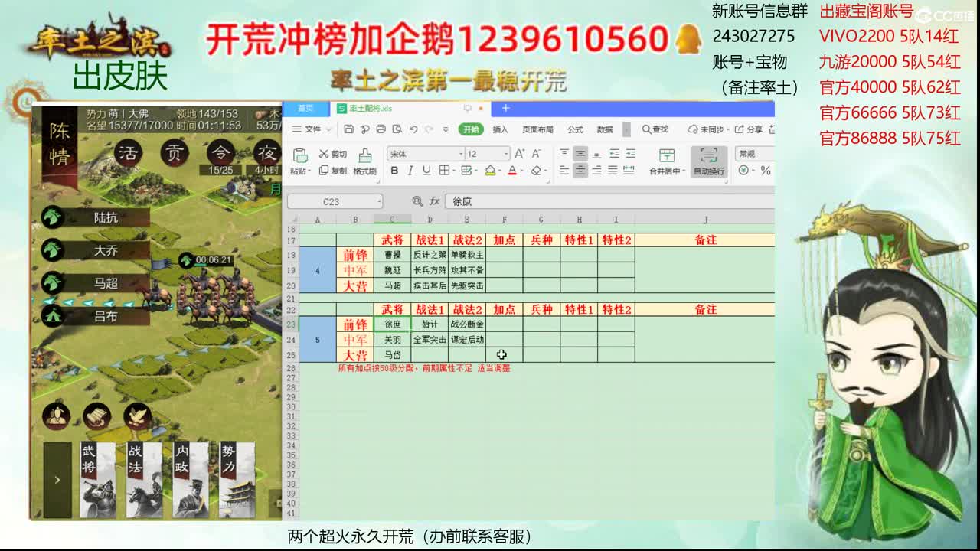Expand game bottom menu arrow
This screenshot has width=980, height=551.
pos(57,480)
